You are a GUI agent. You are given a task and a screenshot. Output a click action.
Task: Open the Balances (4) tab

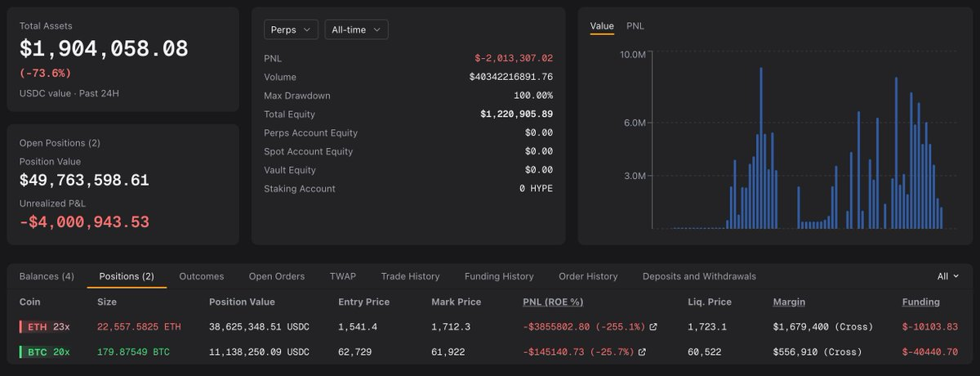tap(47, 276)
